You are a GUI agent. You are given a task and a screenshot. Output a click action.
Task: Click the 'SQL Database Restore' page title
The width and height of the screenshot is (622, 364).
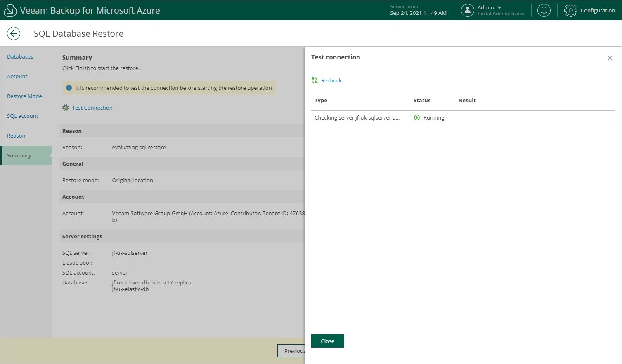tap(78, 33)
